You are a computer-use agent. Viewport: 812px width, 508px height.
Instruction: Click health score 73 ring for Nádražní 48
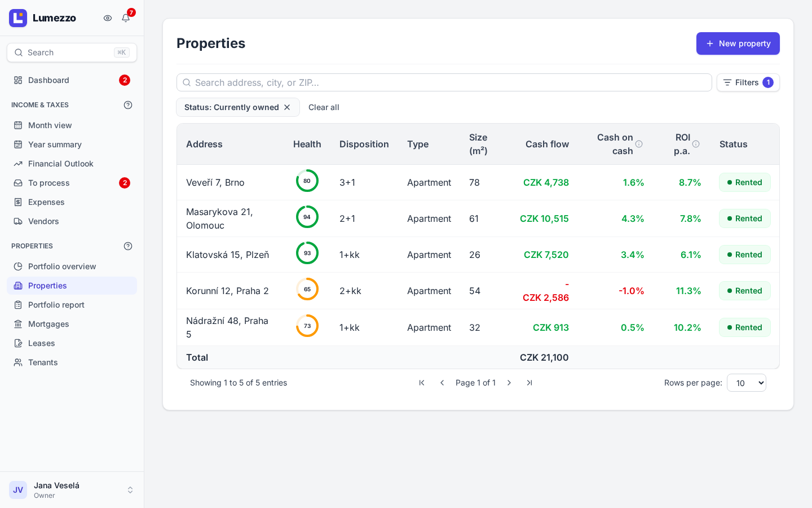click(307, 326)
